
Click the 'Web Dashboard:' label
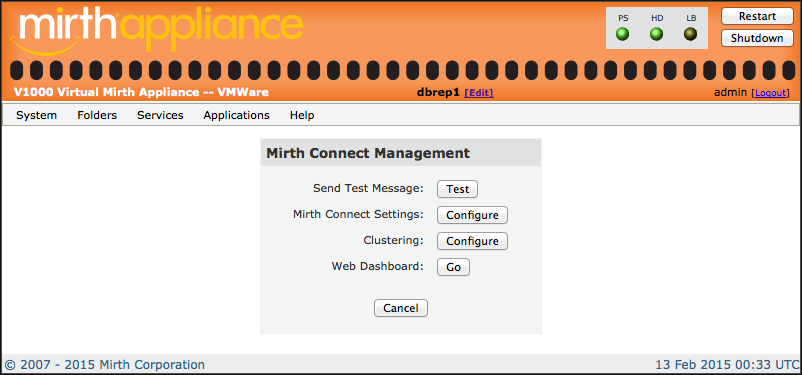377,266
